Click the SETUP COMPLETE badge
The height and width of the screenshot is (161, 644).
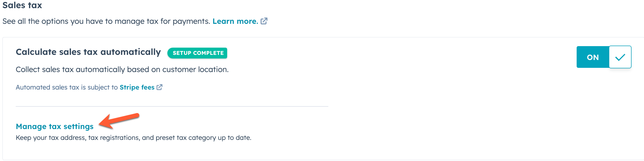198,53
